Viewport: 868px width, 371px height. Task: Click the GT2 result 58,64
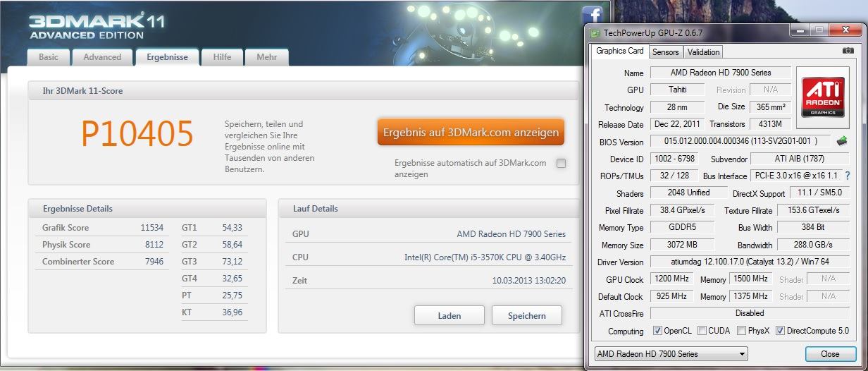tap(232, 245)
